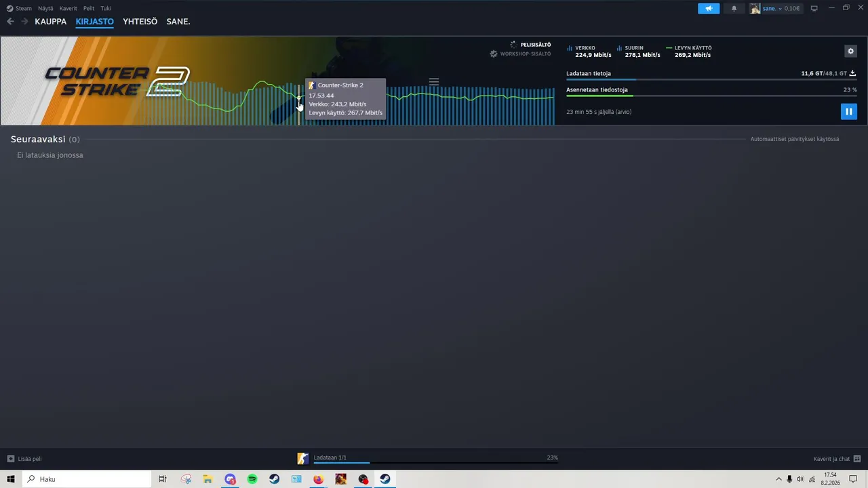Open Spotify in taskbar
Screen dimensions: 868x488
[252, 479]
